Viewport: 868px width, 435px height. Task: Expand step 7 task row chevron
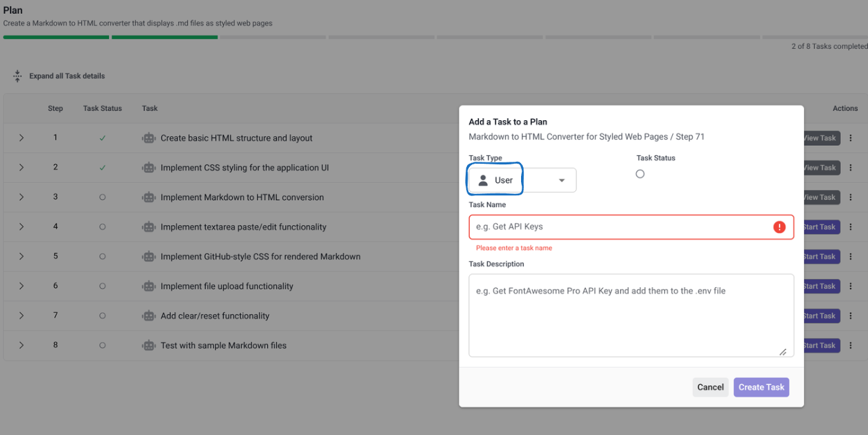(21, 316)
